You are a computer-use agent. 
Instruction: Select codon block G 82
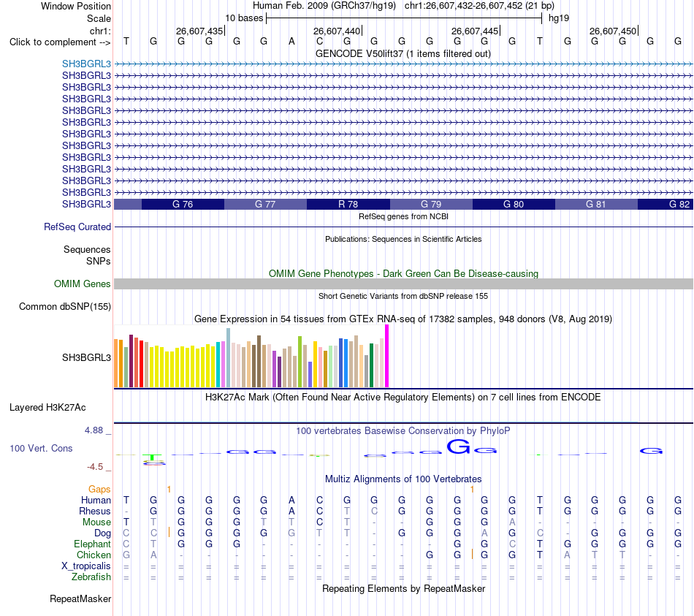(x=666, y=204)
